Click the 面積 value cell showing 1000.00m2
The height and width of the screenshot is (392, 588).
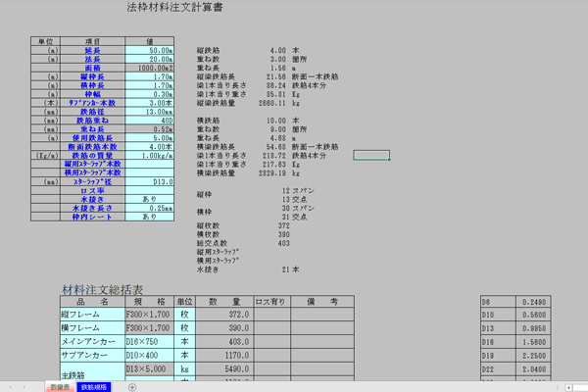[x=152, y=67]
